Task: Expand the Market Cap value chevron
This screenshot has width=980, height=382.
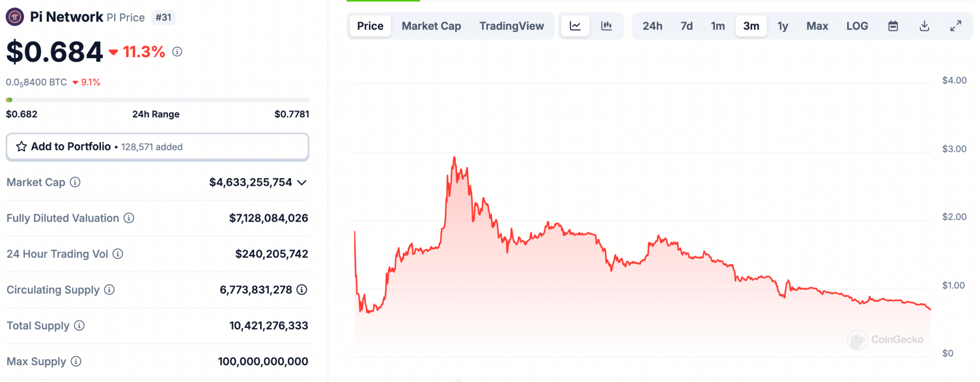Action: [x=301, y=182]
